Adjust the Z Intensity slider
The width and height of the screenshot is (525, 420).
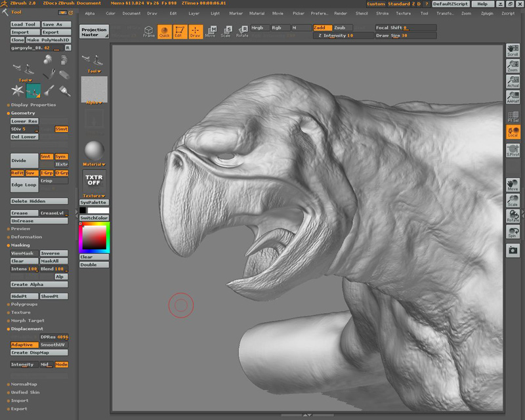343,35
